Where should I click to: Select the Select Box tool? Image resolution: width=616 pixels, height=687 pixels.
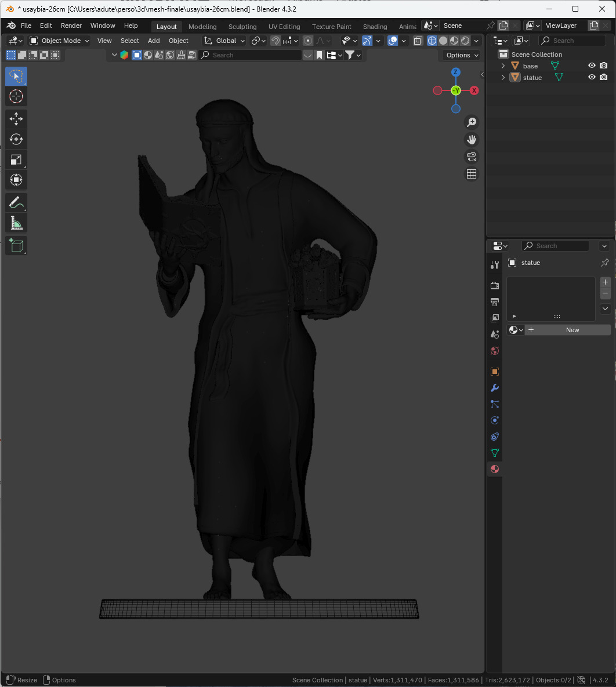[x=16, y=76]
